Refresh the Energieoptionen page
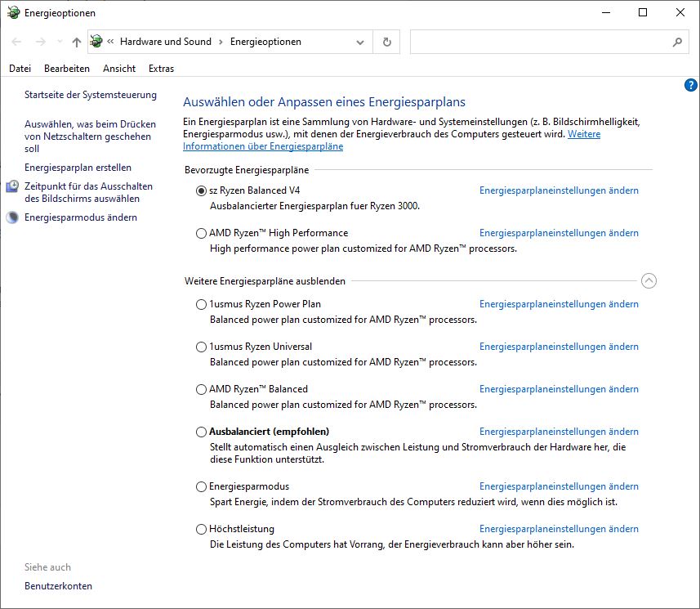This screenshot has height=609, width=700. [387, 42]
